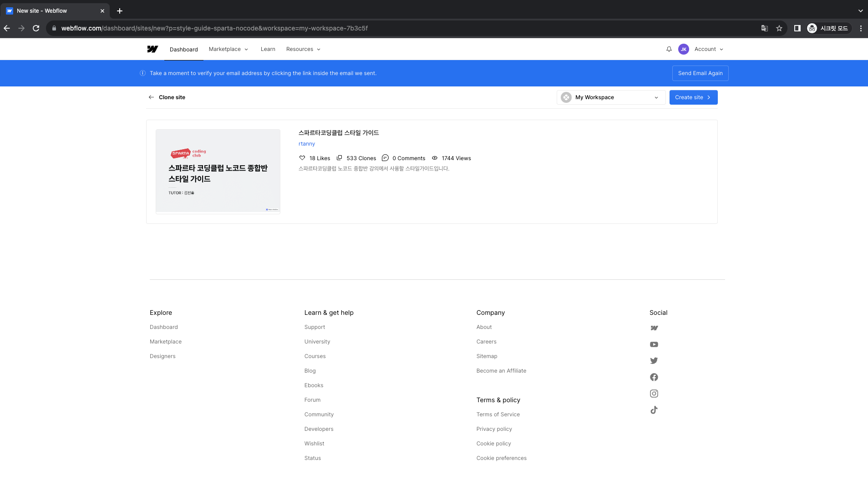Click the info icon in the blue banner
The width and height of the screenshot is (868, 485).
(142, 73)
